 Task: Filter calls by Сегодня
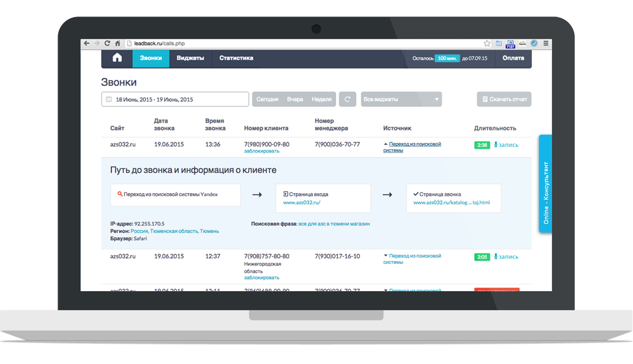267,99
